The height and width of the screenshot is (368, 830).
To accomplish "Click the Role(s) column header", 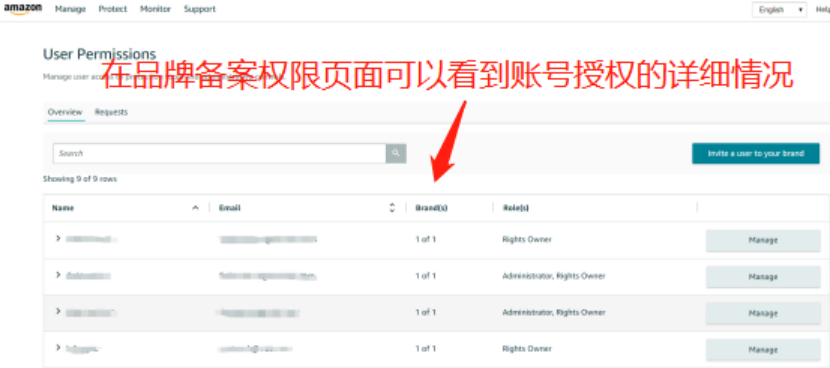I will pos(516,208).
